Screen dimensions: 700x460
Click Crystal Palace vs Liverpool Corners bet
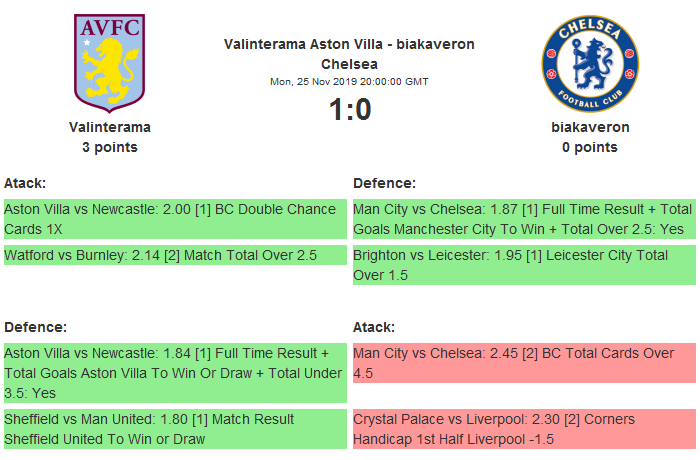coord(523,429)
